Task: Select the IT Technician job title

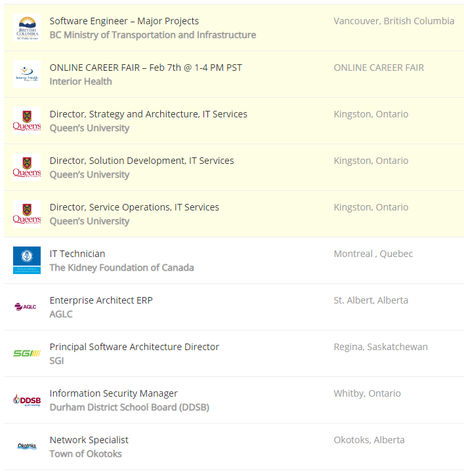Action: point(77,254)
